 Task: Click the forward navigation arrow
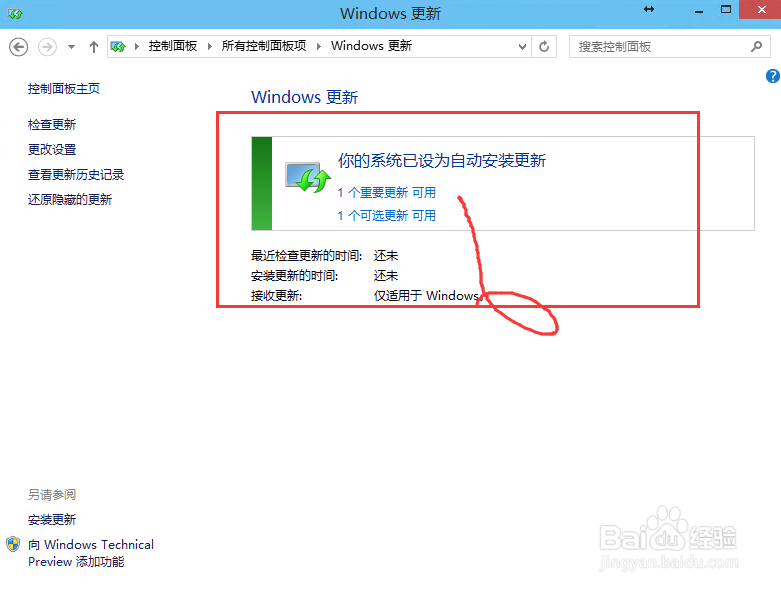(x=47, y=47)
